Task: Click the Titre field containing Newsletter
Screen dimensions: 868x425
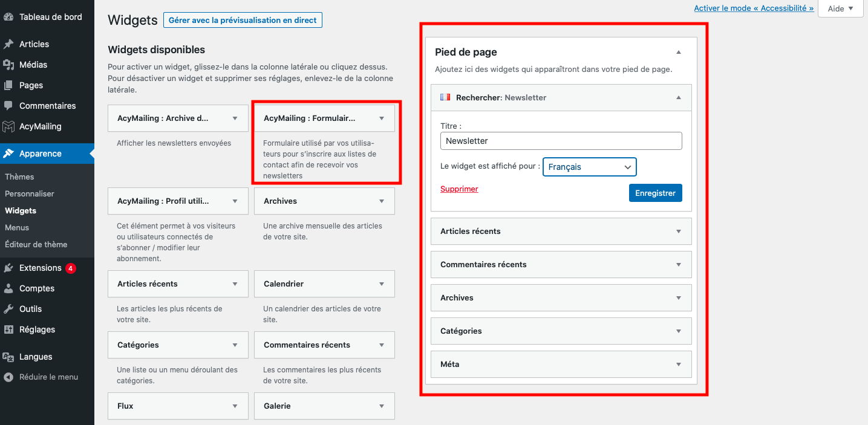Action: pos(561,141)
